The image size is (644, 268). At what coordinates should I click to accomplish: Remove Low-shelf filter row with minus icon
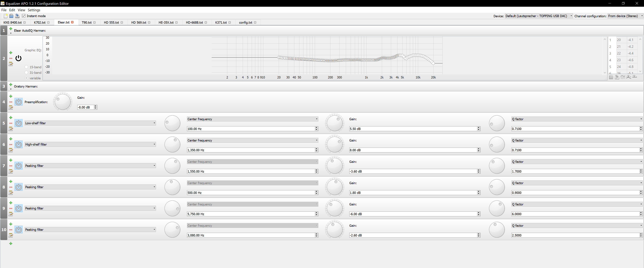click(11, 123)
